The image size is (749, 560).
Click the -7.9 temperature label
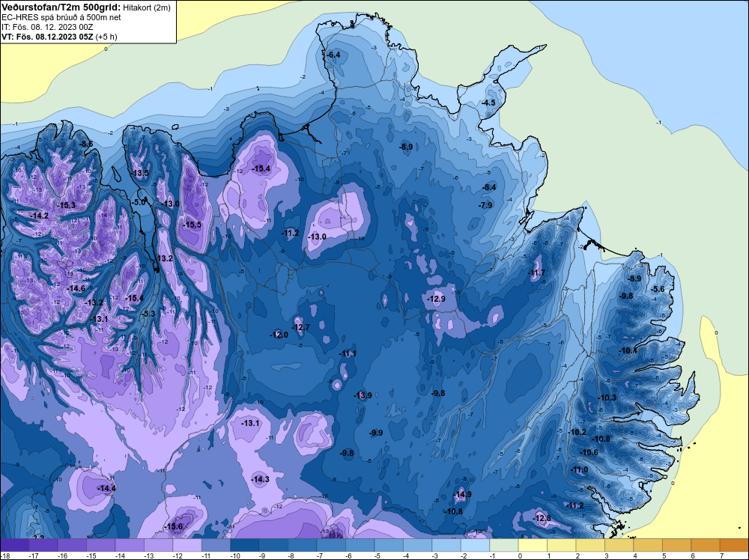point(485,205)
